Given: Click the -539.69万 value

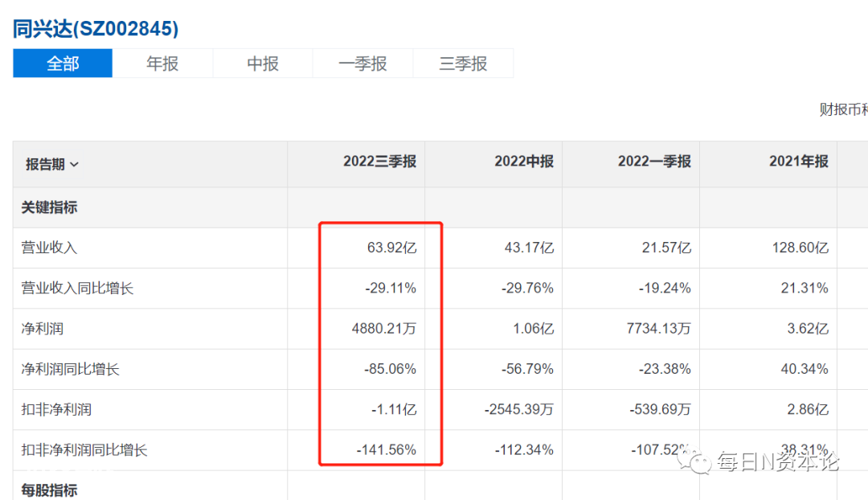Looking at the screenshot, I should coord(661,409).
